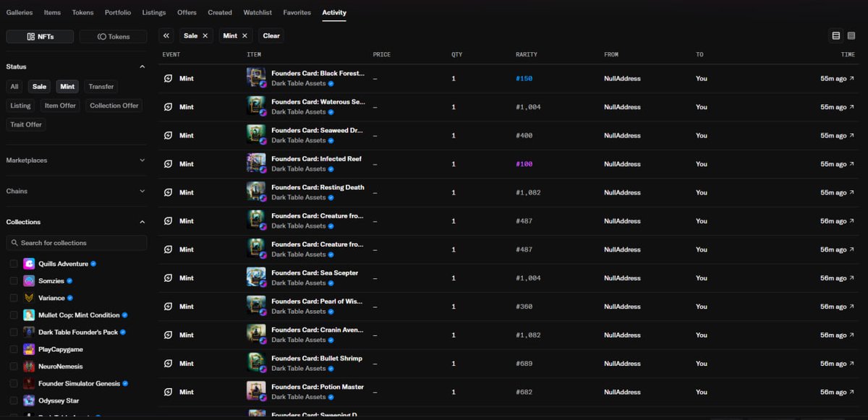Open the Galleries tab

pyautogui.click(x=20, y=12)
